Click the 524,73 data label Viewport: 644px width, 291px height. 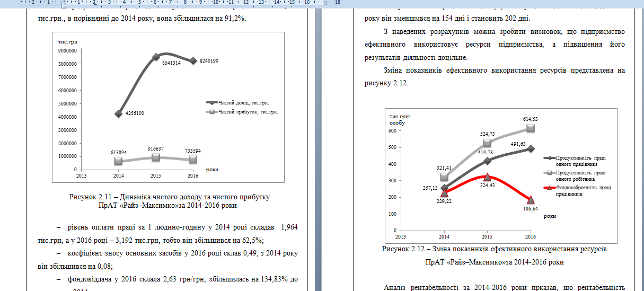(487, 134)
